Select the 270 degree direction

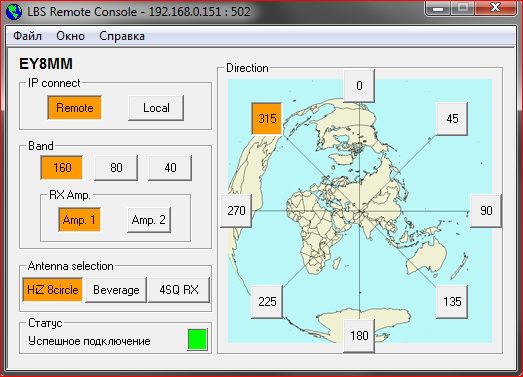coord(236,211)
